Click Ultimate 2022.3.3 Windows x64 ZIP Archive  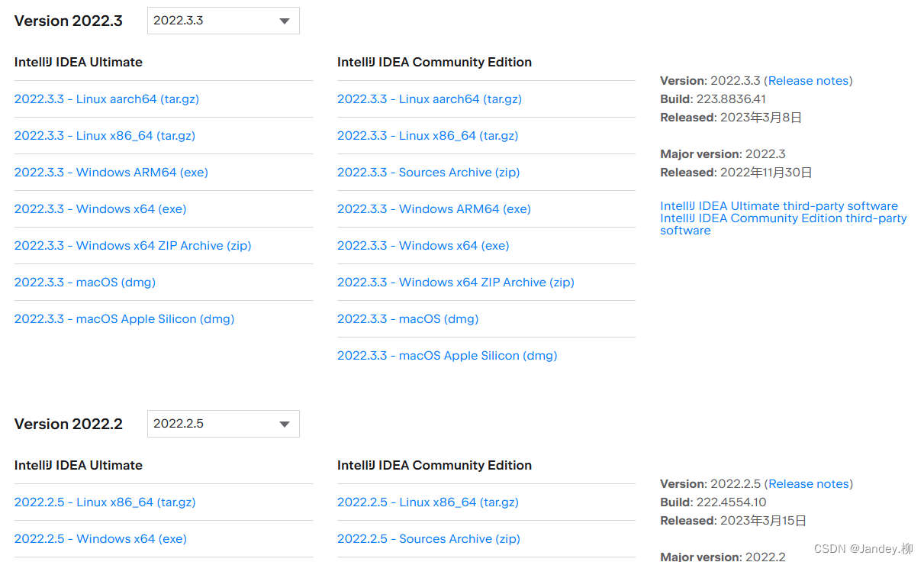coord(132,246)
